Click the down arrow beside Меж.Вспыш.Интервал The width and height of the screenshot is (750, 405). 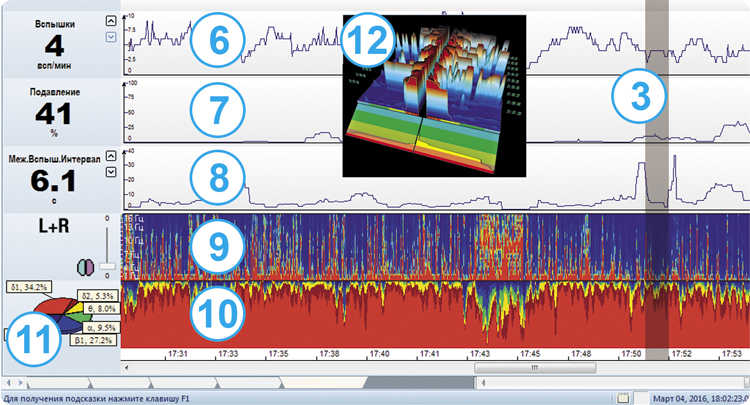(110, 172)
